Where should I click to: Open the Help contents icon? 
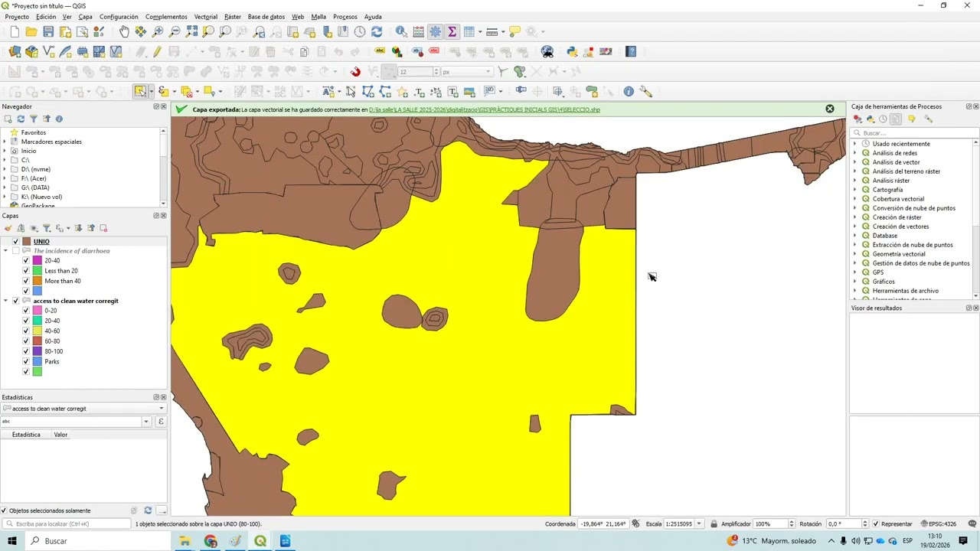[x=631, y=51]
